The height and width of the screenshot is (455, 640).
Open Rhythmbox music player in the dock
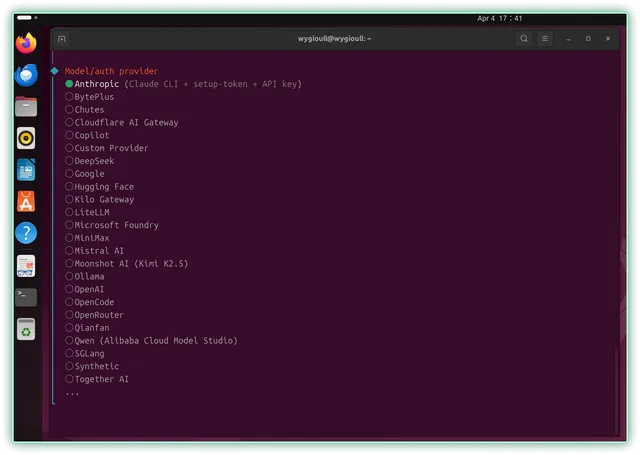click(26, 138)
